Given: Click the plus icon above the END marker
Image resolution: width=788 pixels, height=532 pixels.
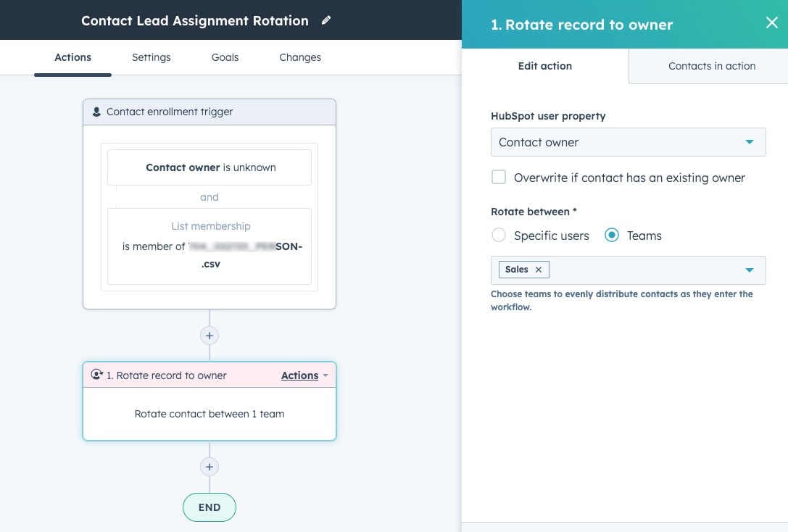Looking at the screenshot, I should (209, 466).
